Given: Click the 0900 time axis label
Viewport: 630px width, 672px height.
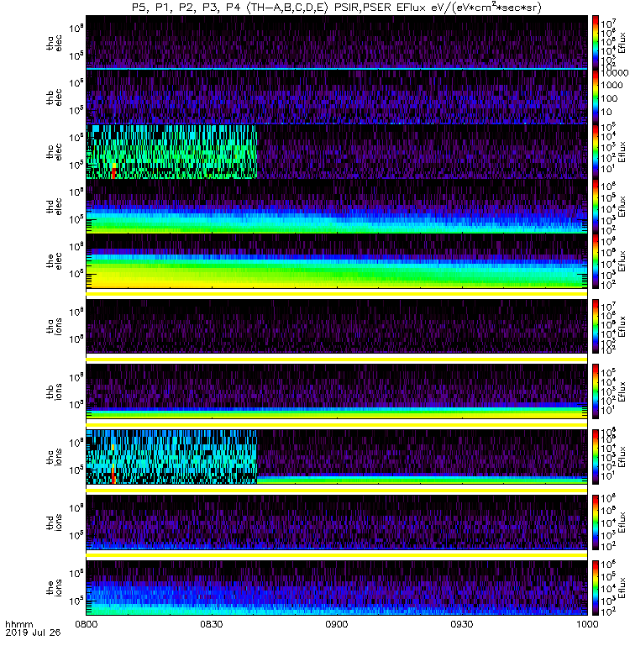Looking at the screenshot, I should click(337, 624).
